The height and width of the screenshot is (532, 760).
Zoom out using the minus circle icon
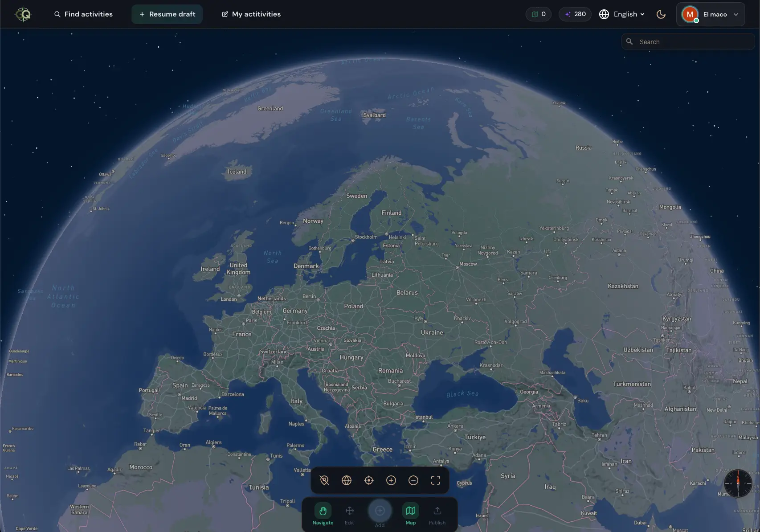point(413,480)
